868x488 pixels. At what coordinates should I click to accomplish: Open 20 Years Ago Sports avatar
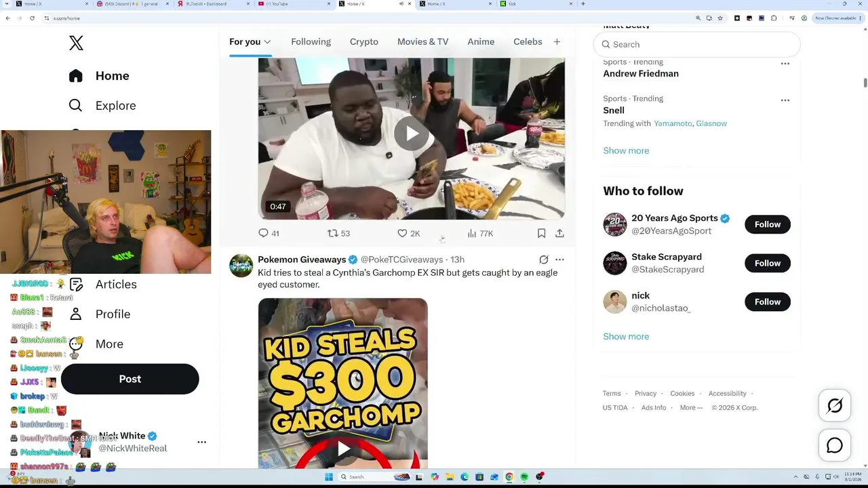coord(615,224)
